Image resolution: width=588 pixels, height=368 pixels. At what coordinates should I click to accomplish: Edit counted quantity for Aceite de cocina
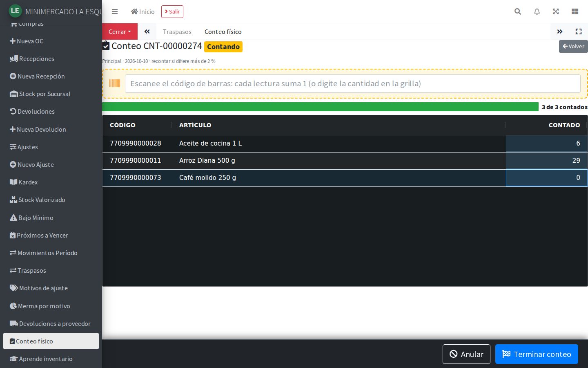pos(546,144)
